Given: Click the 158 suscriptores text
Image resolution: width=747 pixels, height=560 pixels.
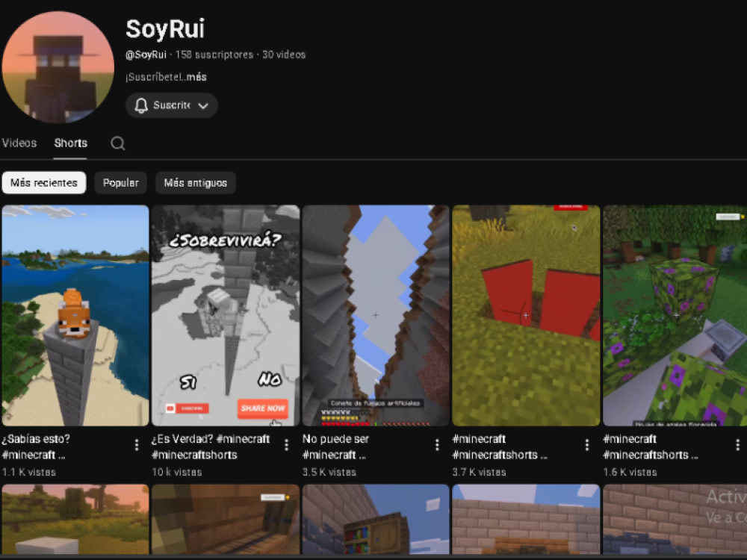Looking at the screenshot, I should click(214, 55).
